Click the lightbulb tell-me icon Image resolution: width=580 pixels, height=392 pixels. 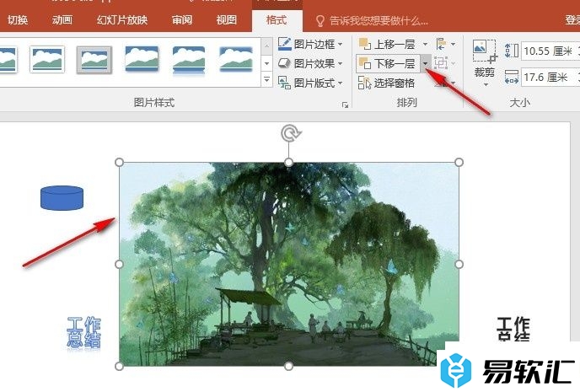pyautogui.click(x=320, y=21)
